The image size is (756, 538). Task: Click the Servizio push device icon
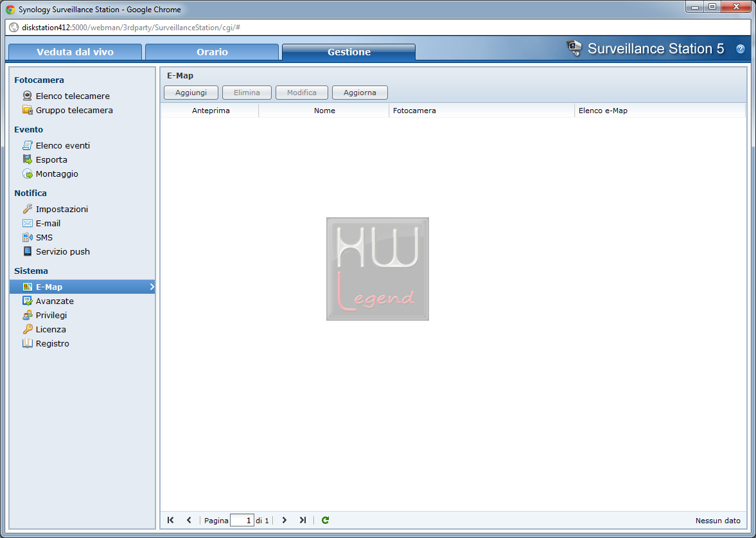(x=28, y=251)
